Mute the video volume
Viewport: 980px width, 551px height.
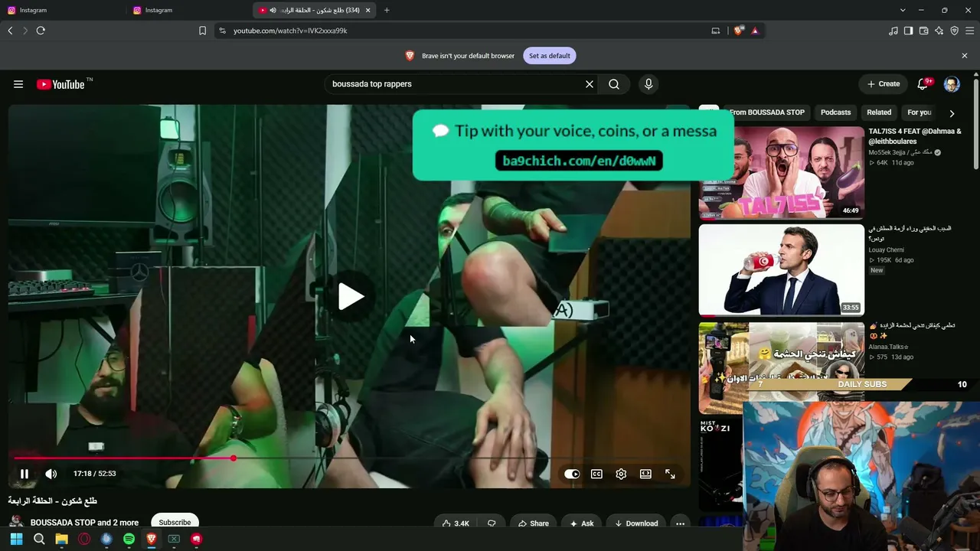[x=51, y=474]
